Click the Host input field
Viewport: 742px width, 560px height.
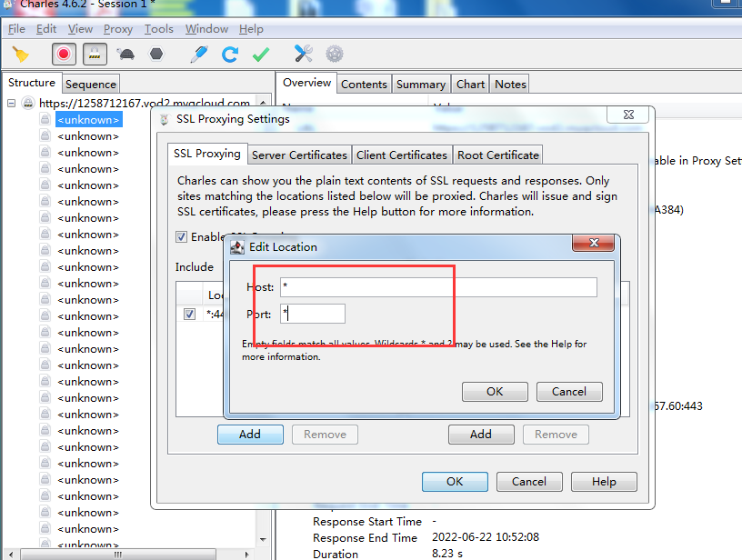coord(438,287)
